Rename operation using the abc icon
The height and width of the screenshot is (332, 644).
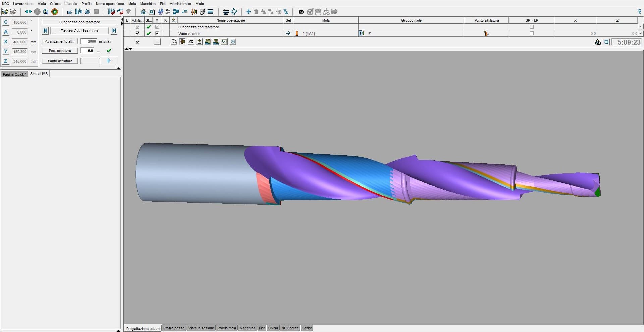[278, 12]
